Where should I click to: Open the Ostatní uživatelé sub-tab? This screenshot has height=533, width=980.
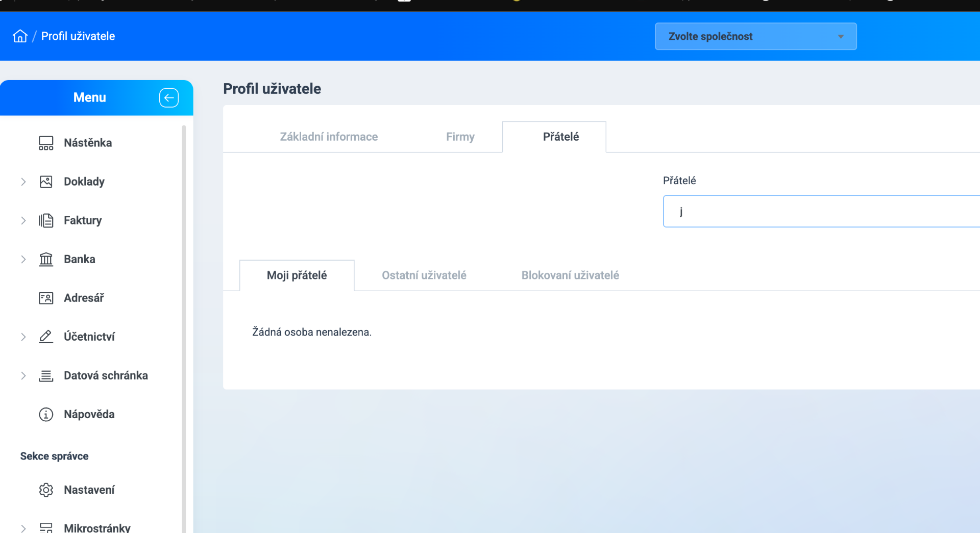pyautogui.click(x=424, y=275)
